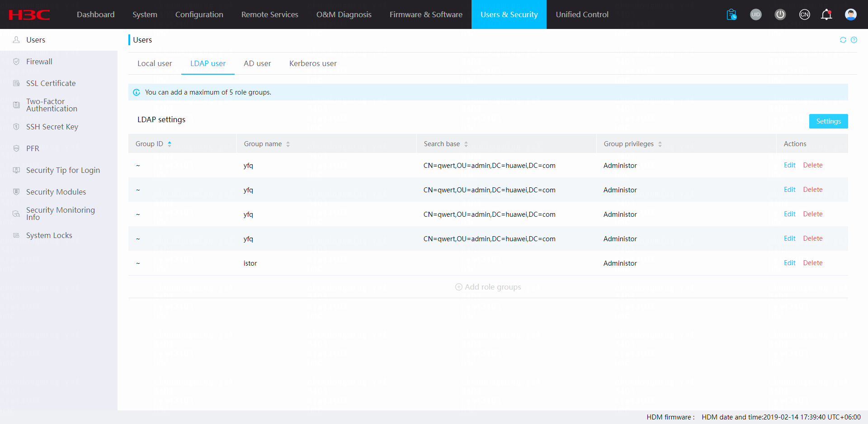Edit the istor role group
The height and width of the screenshot is (424, 868).
coord(790,263)
